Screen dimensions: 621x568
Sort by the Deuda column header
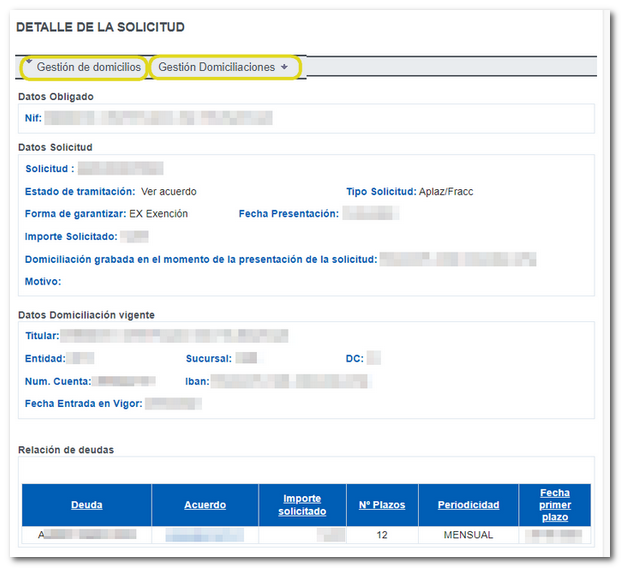point(86,505)
